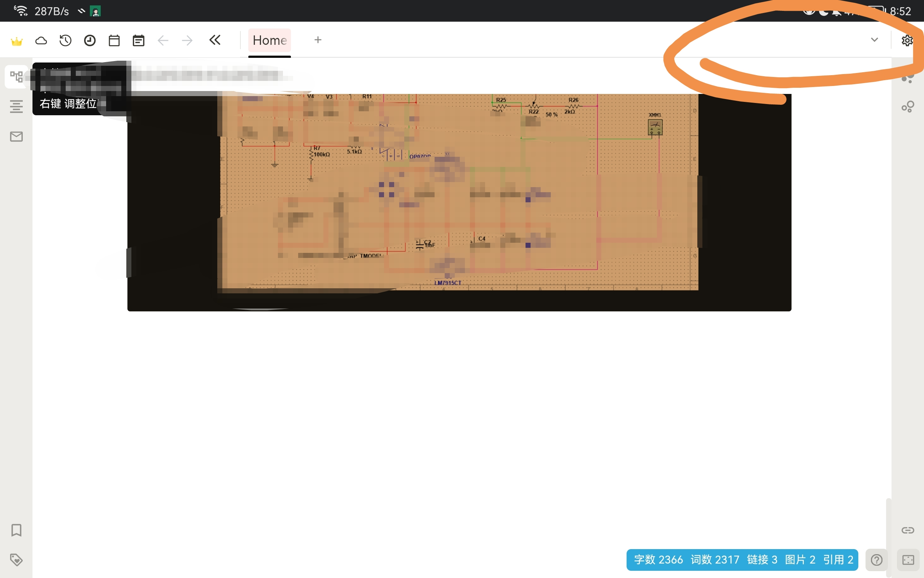Image resolution: width=924 pixels, height=578 pixels.
Task: Expand the tab list chevron dropdown
Action: point(874,40)
